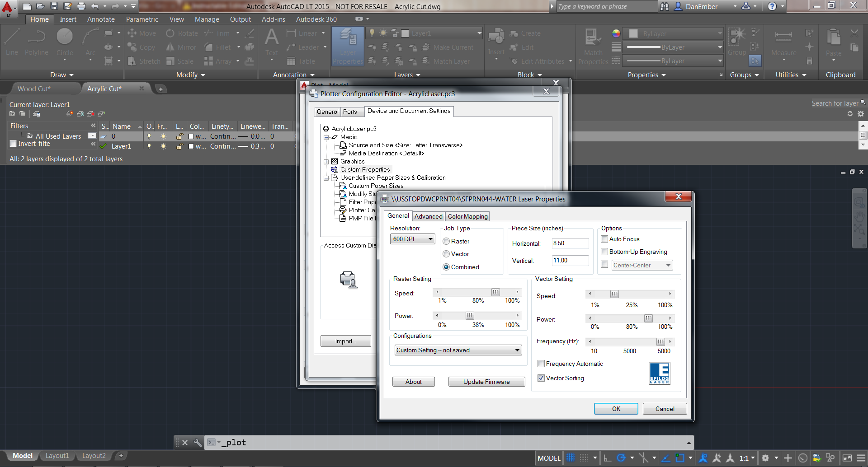
Task: Enable the Auto Focus option
Action: [604, 239]
